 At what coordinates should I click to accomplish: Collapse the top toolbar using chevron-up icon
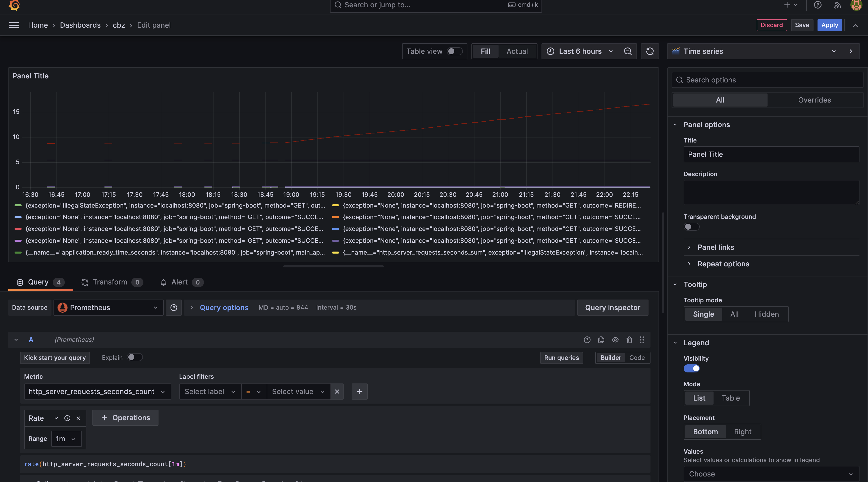[855, 25]
